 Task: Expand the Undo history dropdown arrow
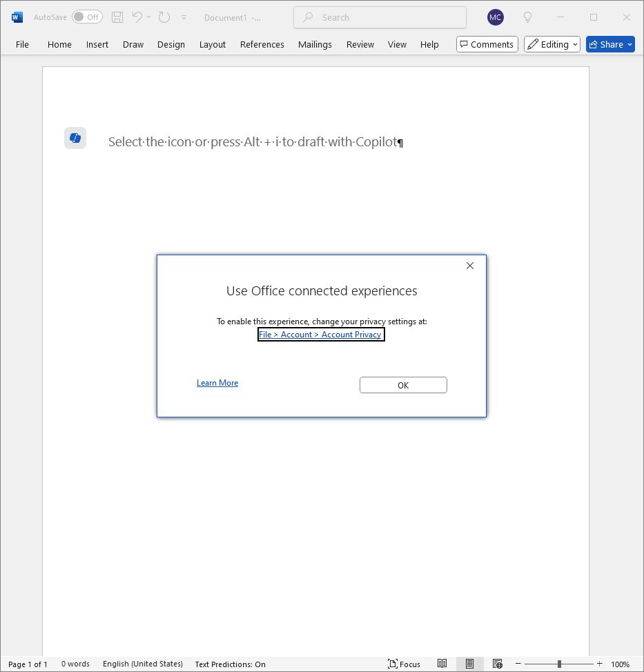click(x=149, y=17)
